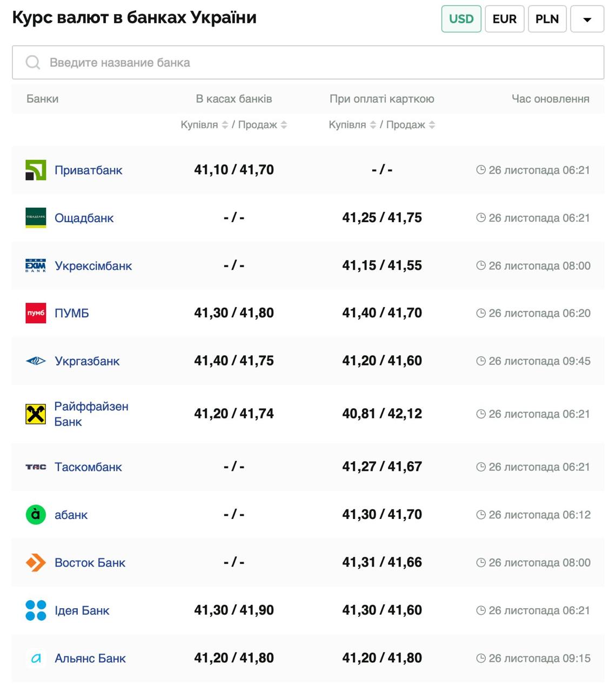
Task: Open the Альянс Банк link
Action: pos(90,658)
